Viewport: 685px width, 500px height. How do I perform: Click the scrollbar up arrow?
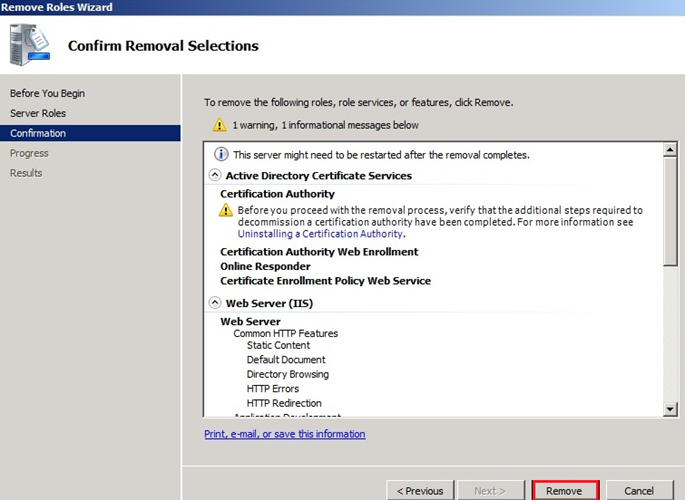coord(670,150)
